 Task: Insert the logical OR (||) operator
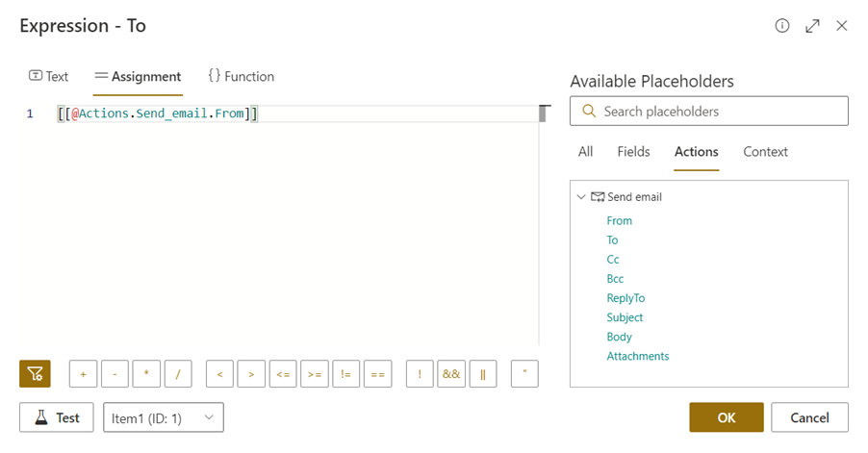[482, 374]
